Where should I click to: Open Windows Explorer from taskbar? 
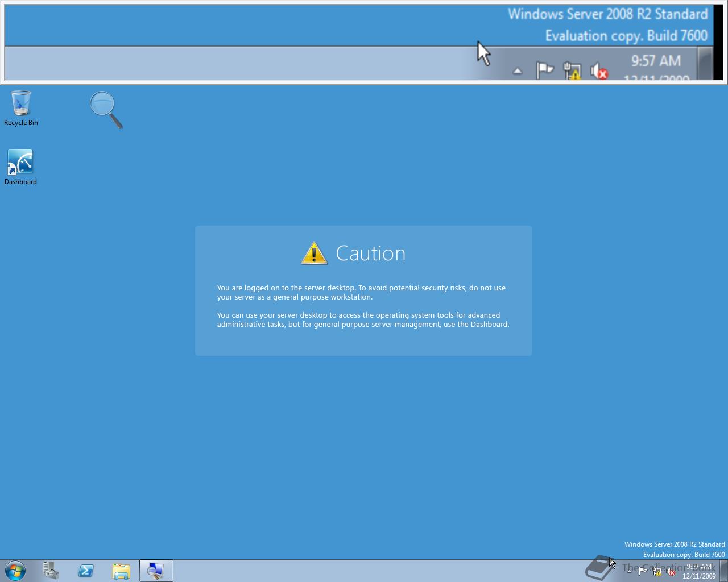pyautogui.click(x=121, y=571)
